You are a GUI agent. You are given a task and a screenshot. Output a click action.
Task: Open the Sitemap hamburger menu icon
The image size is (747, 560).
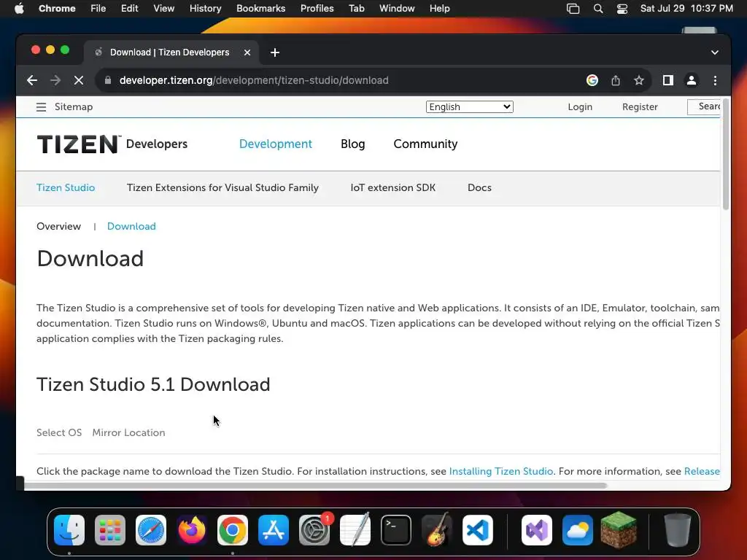[x=41, y=107]
